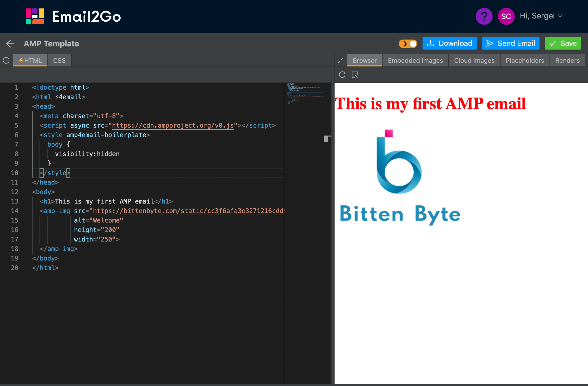Select the Cloud images tab

pos(474,60)
